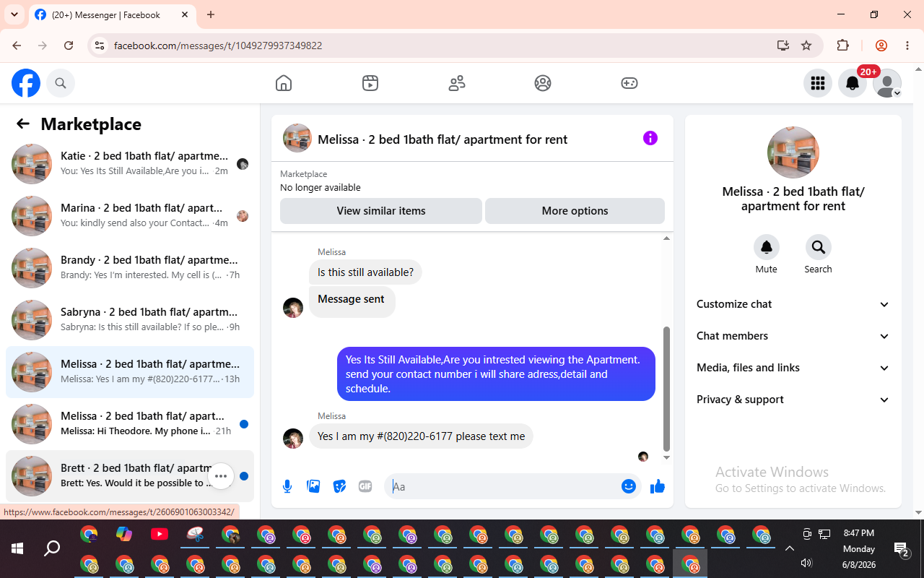The image size is (924, 578).
Task: Click the blue sent message bubble
Action: [496, 374]
